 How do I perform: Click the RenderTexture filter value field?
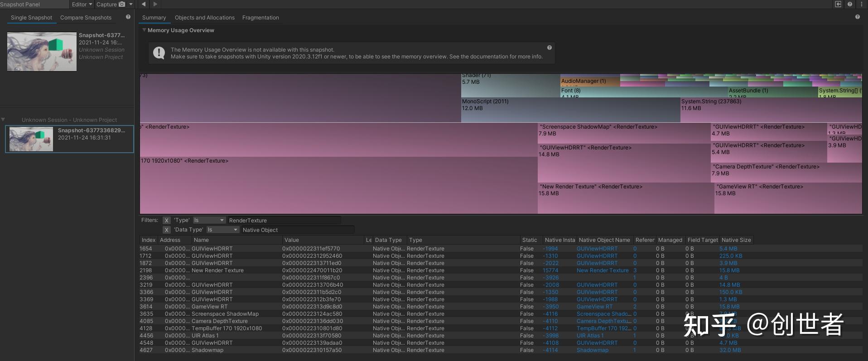pos(284,221)
